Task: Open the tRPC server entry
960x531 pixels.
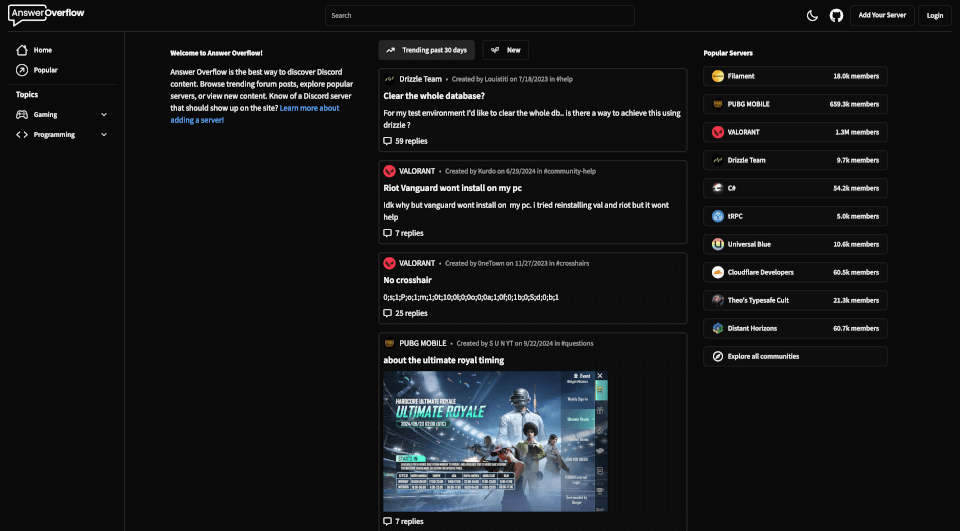Action: [795, 217]
